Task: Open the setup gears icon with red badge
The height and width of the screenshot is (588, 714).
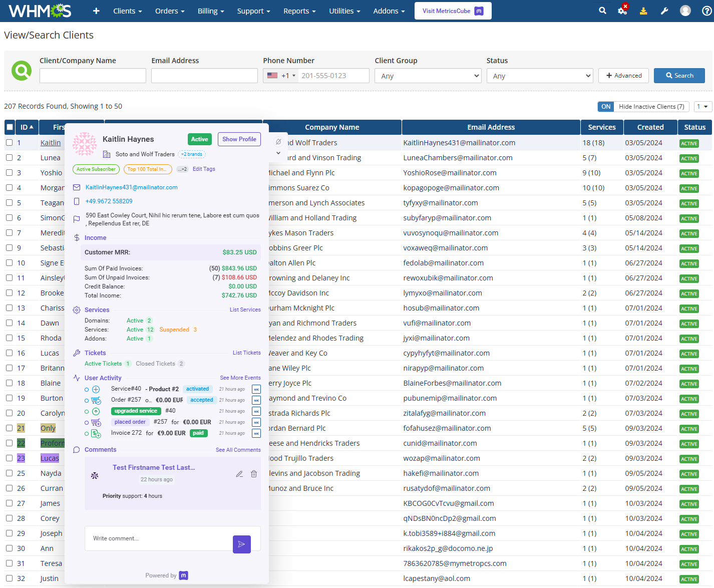Action: point(622,11)
